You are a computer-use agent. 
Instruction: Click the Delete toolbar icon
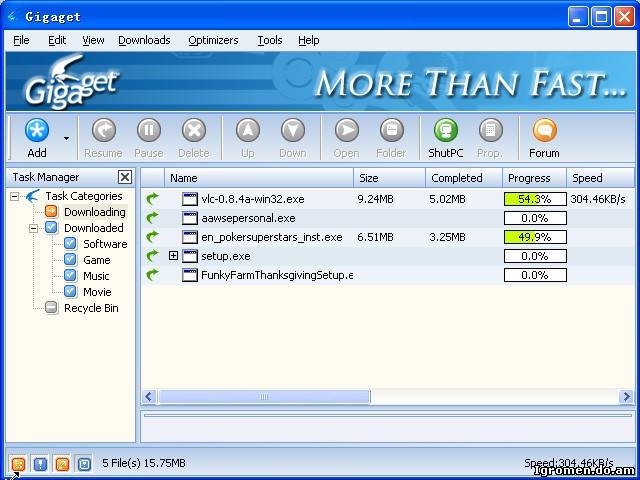(193, 131)
